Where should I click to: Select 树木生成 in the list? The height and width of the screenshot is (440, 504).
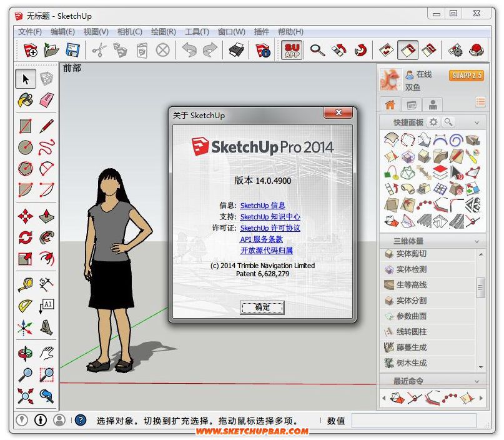click(428, 363)
